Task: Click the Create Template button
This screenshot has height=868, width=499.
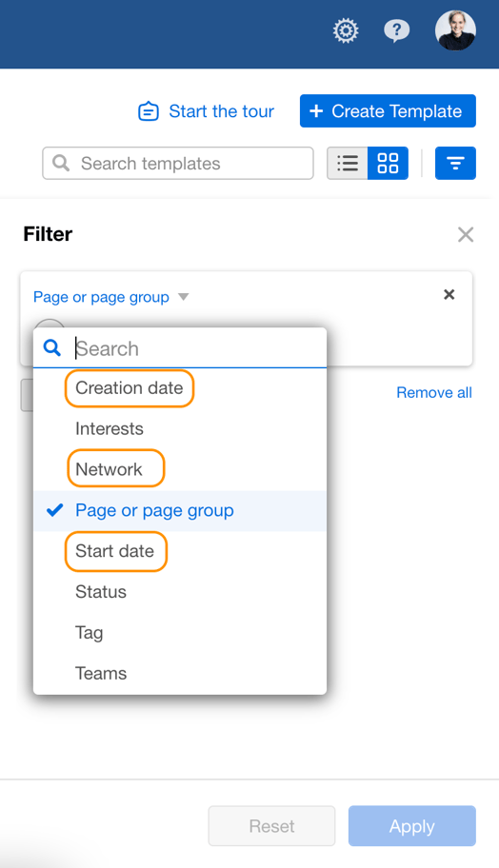Action: 388,111
